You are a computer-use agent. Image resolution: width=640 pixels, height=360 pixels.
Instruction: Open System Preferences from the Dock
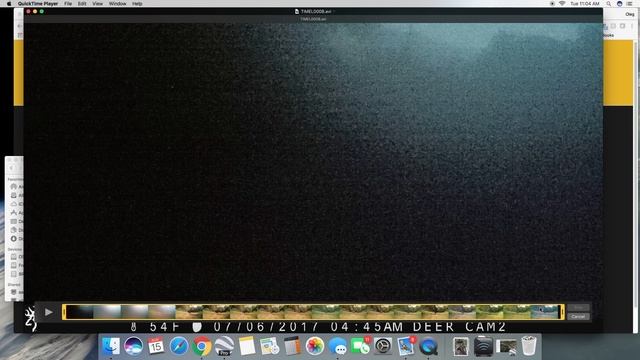coord(383,346)
